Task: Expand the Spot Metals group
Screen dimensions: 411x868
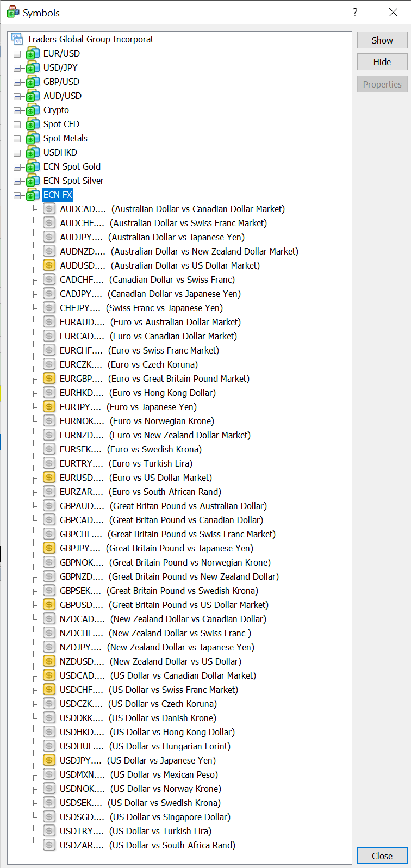Action: click(x=17, y=139)
